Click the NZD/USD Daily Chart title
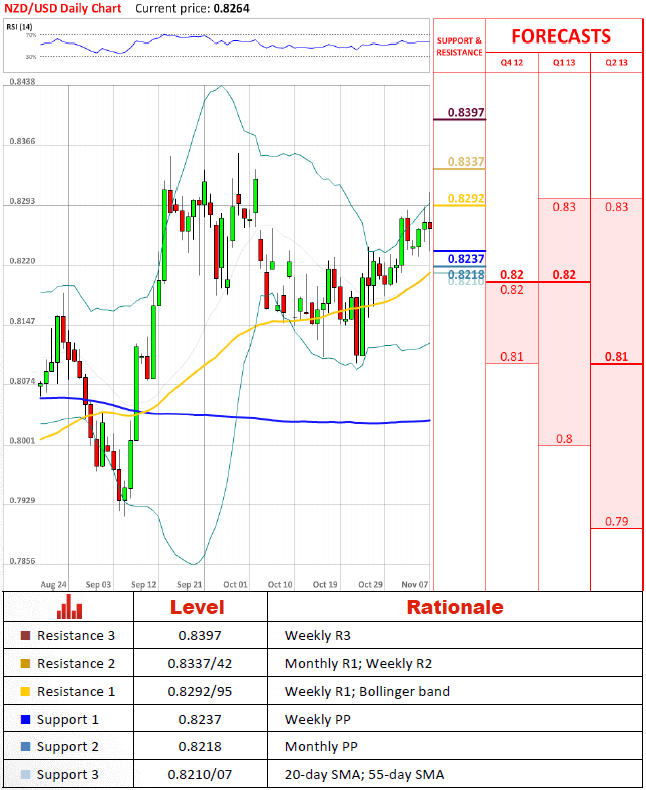 coord(61,8)
